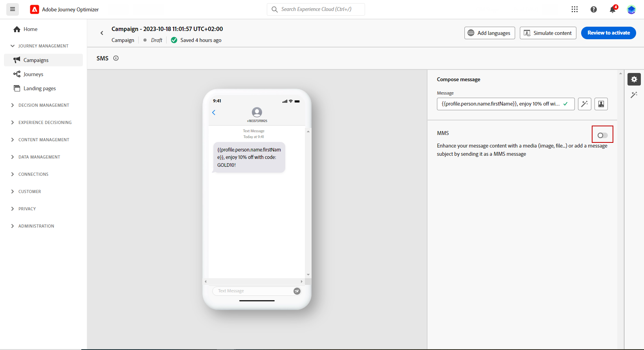Click the phone preview back chevron

pyautogui.click(x=214, y=113)
